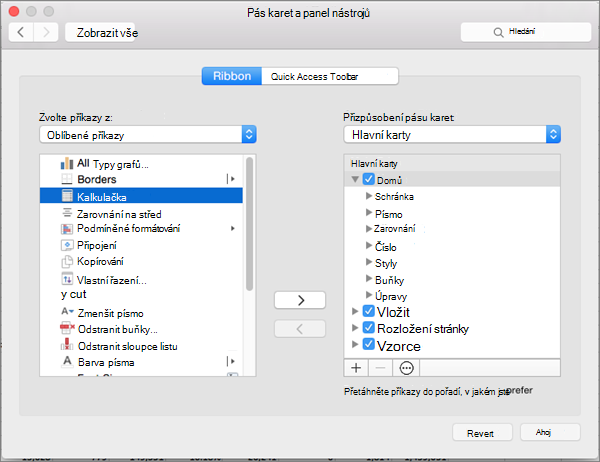Expand the Zarovnání group
The image size is (600, 462).
coord(369,229)
